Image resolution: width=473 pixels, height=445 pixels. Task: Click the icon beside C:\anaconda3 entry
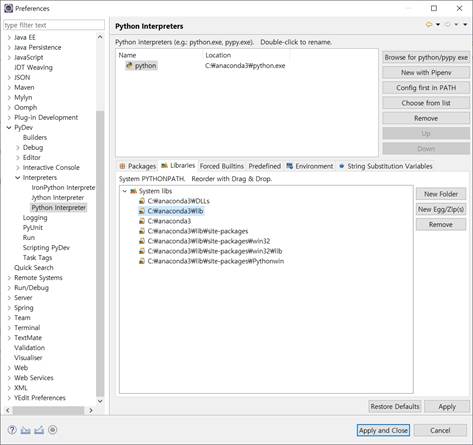142,221
